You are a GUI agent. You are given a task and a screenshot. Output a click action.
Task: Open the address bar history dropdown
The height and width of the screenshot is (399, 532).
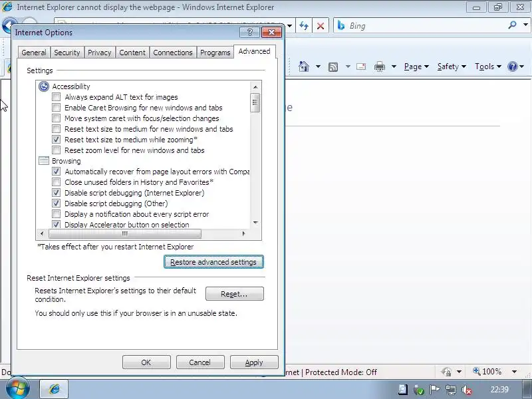coord(289,26)
